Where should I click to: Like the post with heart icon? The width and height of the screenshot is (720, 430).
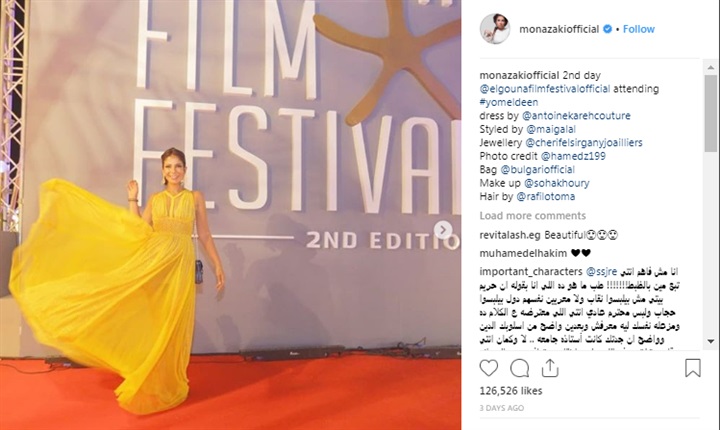pos(489,368)
